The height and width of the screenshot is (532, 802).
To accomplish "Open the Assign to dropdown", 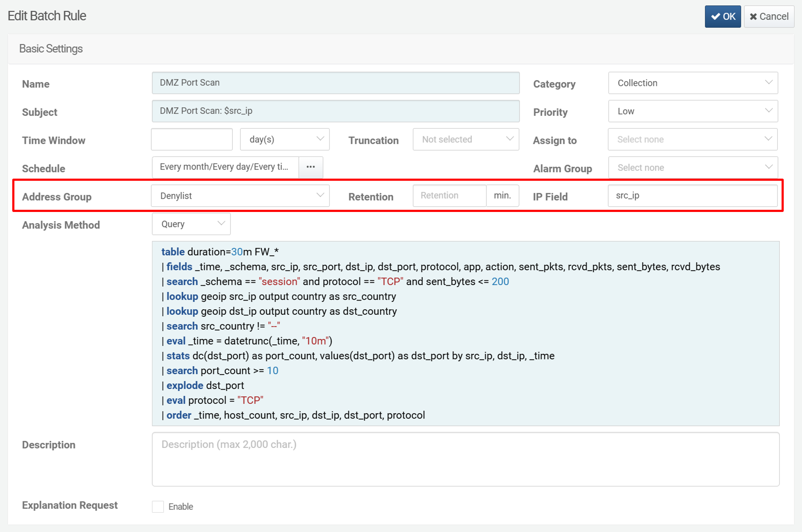I will (693, 139).
